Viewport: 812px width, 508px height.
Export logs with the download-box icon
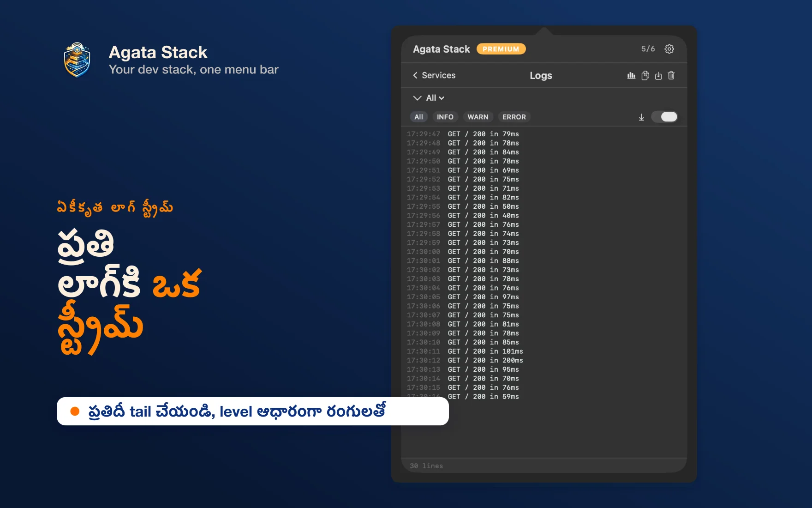point(658,76)
